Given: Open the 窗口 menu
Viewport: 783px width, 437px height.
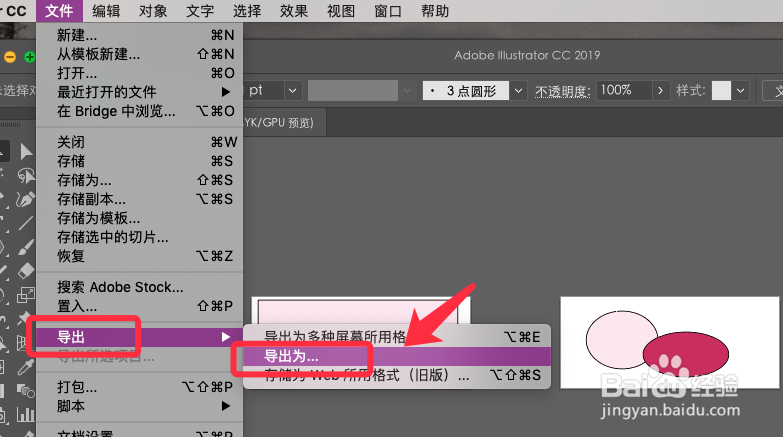Looking at the screenshot, I should (388, 11).
